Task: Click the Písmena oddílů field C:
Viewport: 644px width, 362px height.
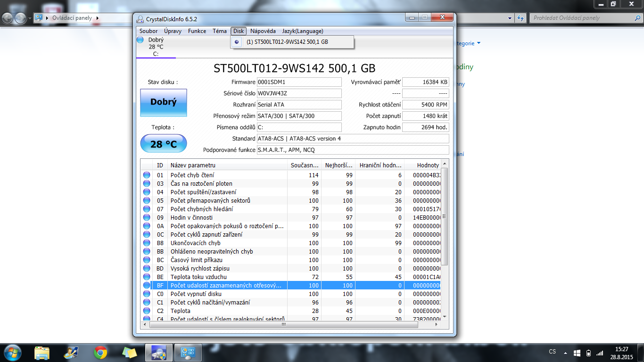Action: [x=299, y=127]
